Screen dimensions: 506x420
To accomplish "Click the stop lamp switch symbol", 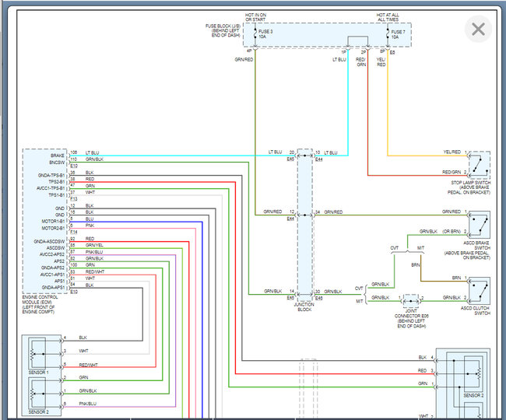I will point(480,166).
